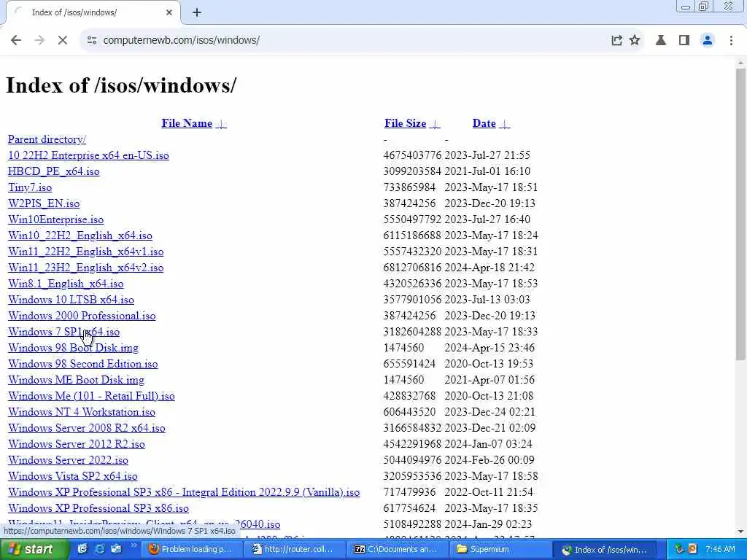Open the Parent directory/ link
This screenshot has height=560, width=747.
pyautogui.click(x=47, y=139)
